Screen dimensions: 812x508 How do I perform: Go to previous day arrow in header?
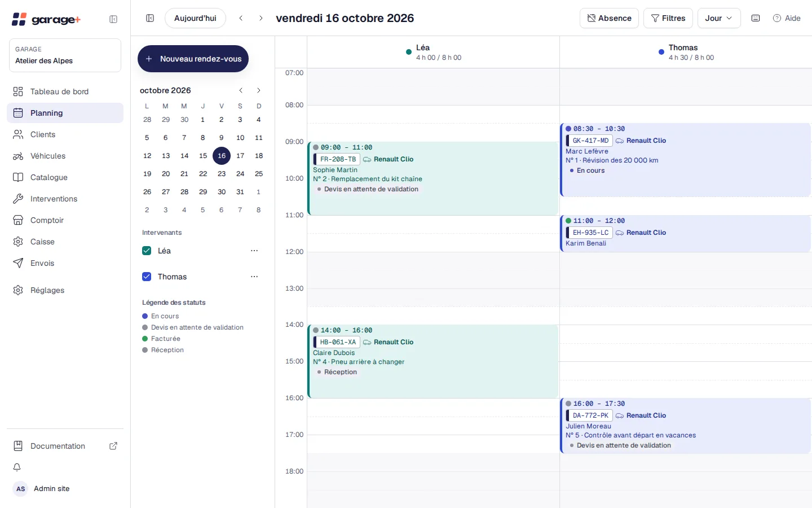pyautogui.click(x=241, y=18)
